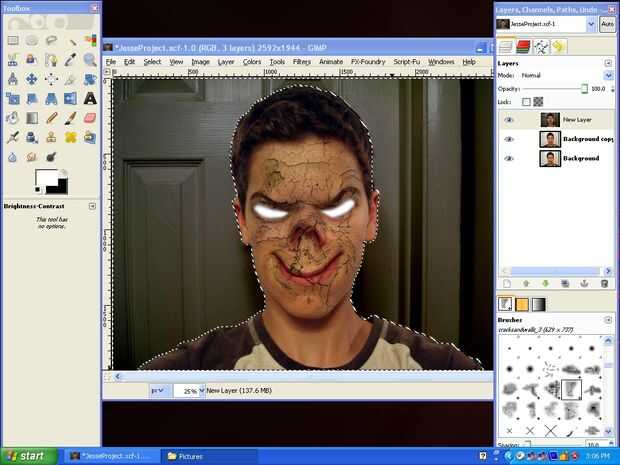Open the Brushes panel configuration menu
Screen dimensions: 620x465
pos(608,319)
